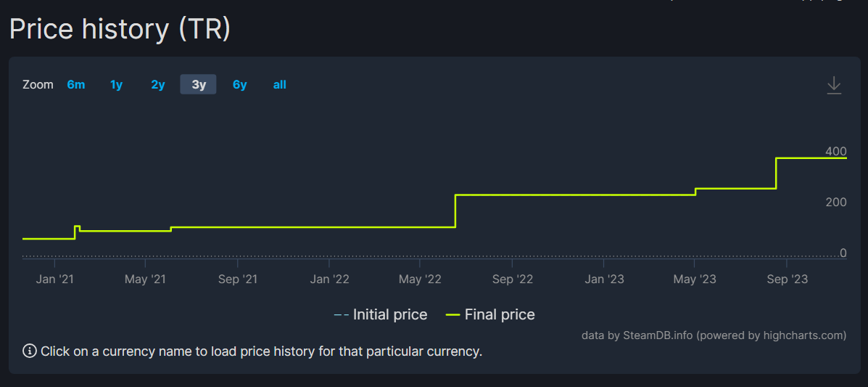Select the active 3y zoom option
This screenshot has width=868, height=387.
point(199,85)
